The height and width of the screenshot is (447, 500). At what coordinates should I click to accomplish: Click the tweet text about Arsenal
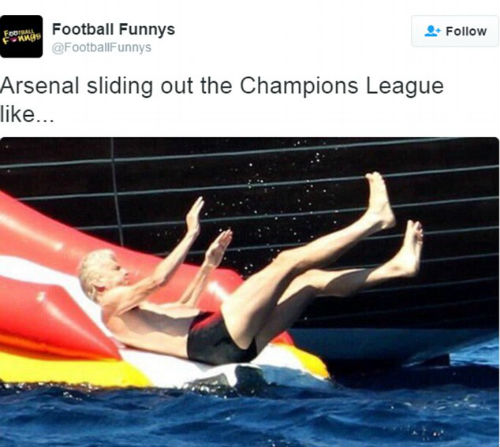click(x=222, y=100)
